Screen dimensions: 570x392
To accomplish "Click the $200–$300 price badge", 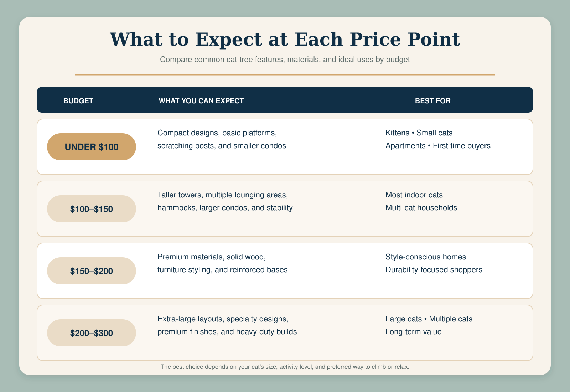I will tap(92, 333).
